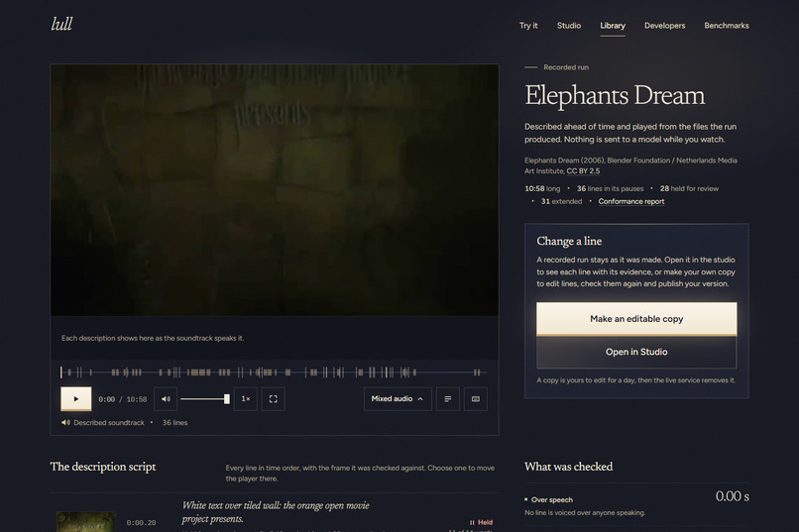Click the Described soundtrack speaker label
Image resolution: width=799 pixels, height=532 pixels.
pos(103,423)
